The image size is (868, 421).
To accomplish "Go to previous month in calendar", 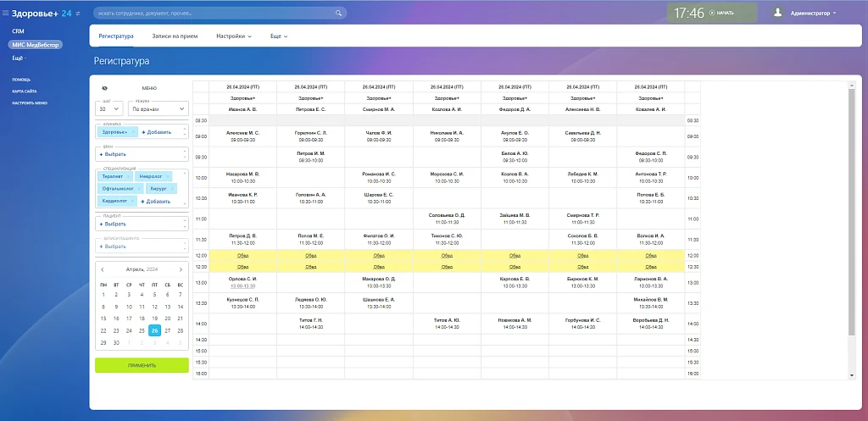I will click(x=103, y=269).
